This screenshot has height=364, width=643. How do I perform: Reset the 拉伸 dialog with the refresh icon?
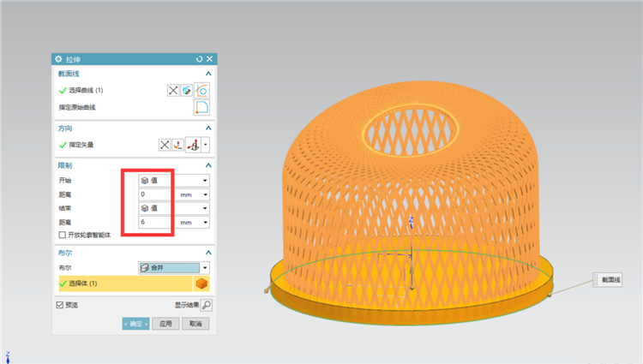[x=199, y=59]
